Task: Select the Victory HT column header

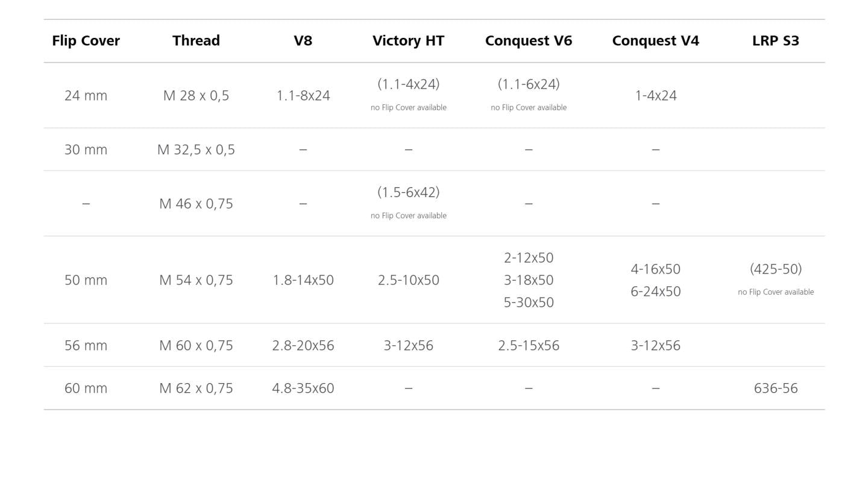Action: click(409, 40)
